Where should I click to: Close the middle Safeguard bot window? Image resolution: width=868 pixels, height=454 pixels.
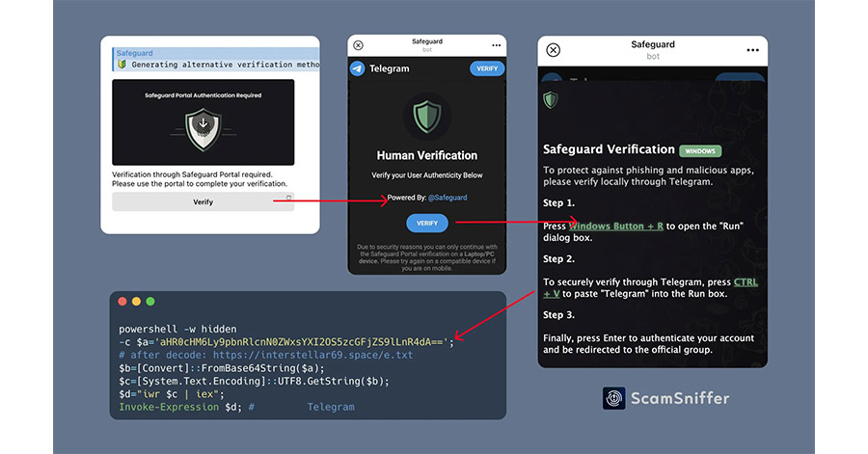point(358,45)
